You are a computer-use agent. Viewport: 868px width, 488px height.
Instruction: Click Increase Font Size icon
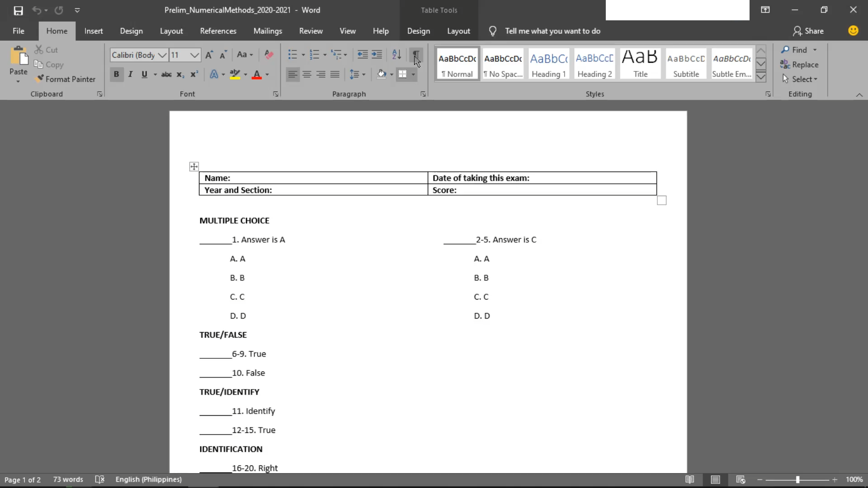point(209,55)
